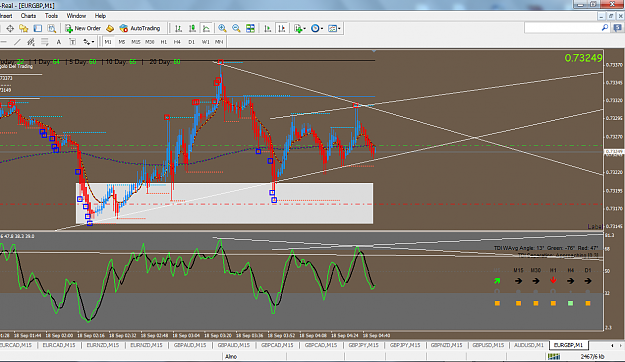Open the Tools menu
The width and height of the screenshot is (625, 362).
pyautogui.click(x=51, y=16)
